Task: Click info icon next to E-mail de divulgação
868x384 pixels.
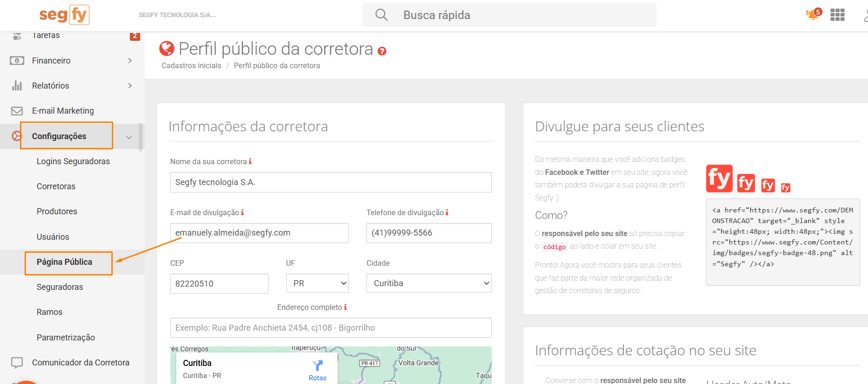Action: pos(242,212)
